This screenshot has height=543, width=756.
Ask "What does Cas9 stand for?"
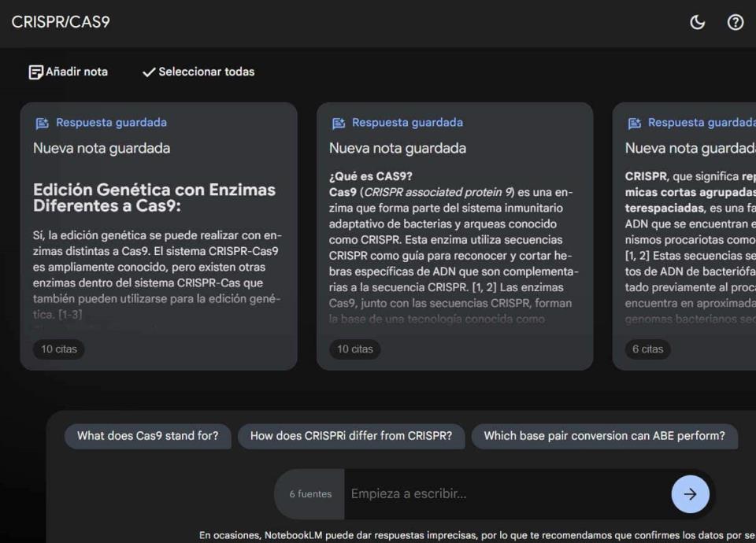coord(147,436)
